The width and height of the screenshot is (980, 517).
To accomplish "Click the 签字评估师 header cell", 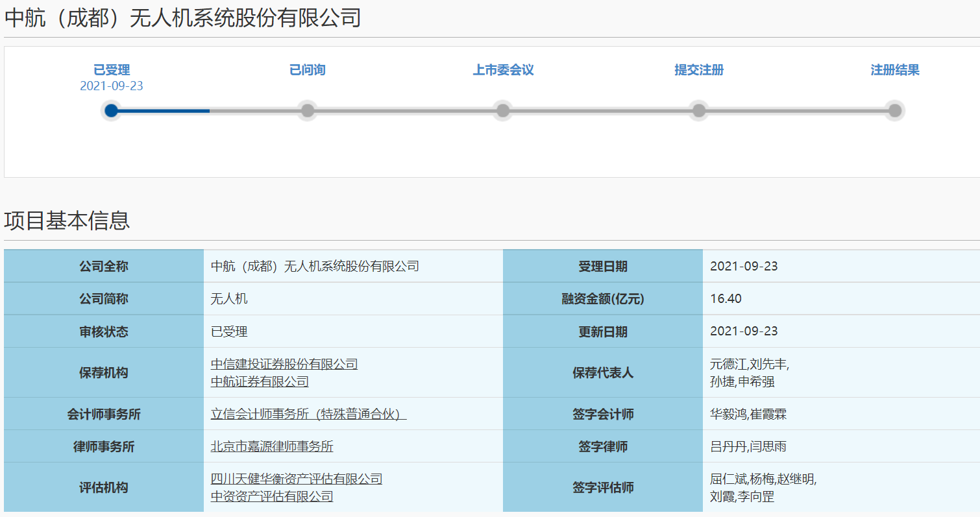I will tap(603, 487).
